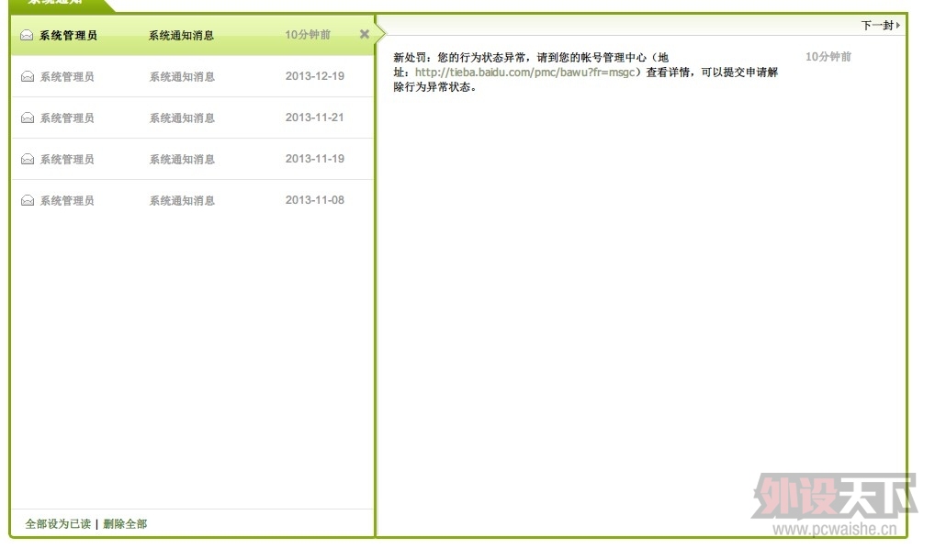The height and width of the screenshot is (560, 935).
Task: Click sender 系统管理员 in the 2013-11-21 row
Action: click(67, 118)
